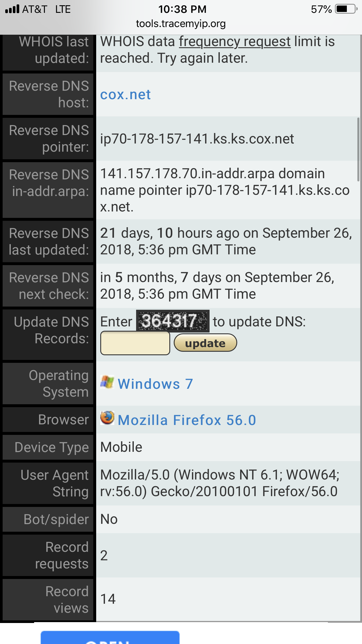362x644 pixels.
Task: Open the Windows 7 link
Action: coord(155,384)
